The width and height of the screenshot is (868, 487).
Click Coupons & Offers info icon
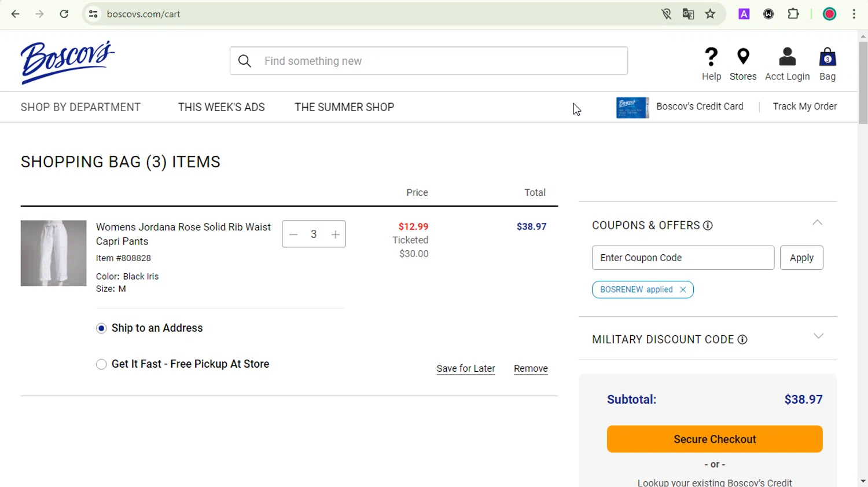click(x=708, y=226)
